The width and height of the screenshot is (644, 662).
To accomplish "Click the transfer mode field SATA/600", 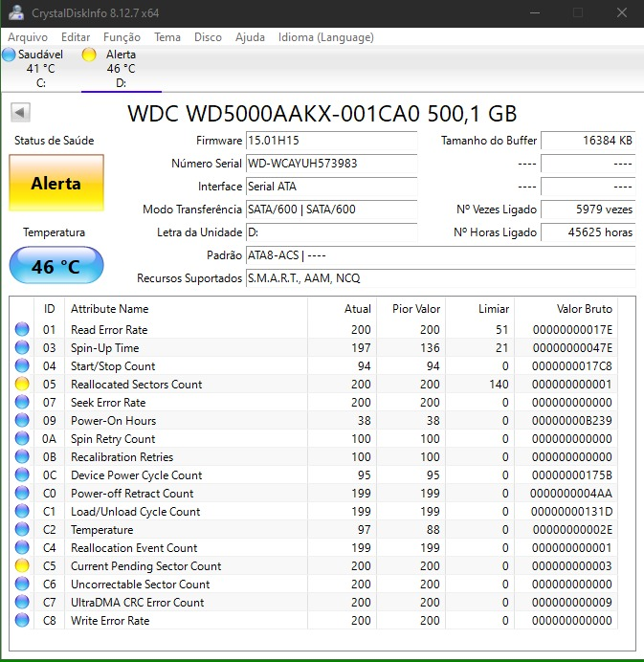I will pos(331,209).
